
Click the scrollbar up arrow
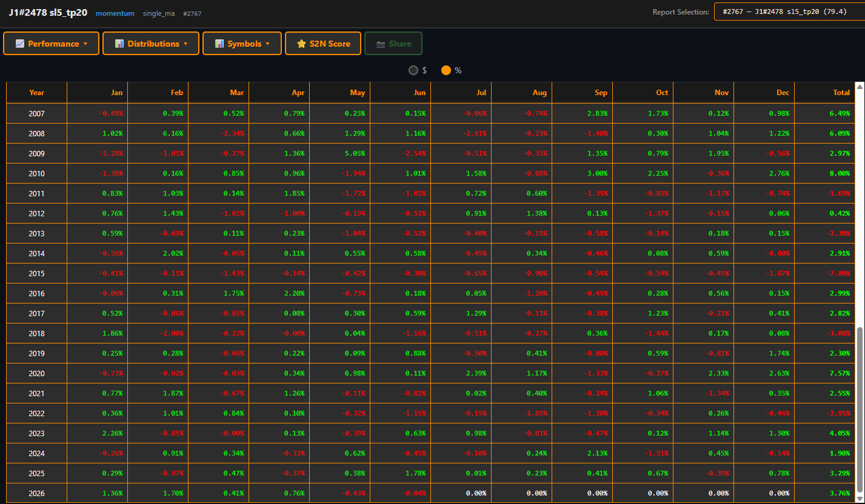pyautogui.click(x=860, y=88)
